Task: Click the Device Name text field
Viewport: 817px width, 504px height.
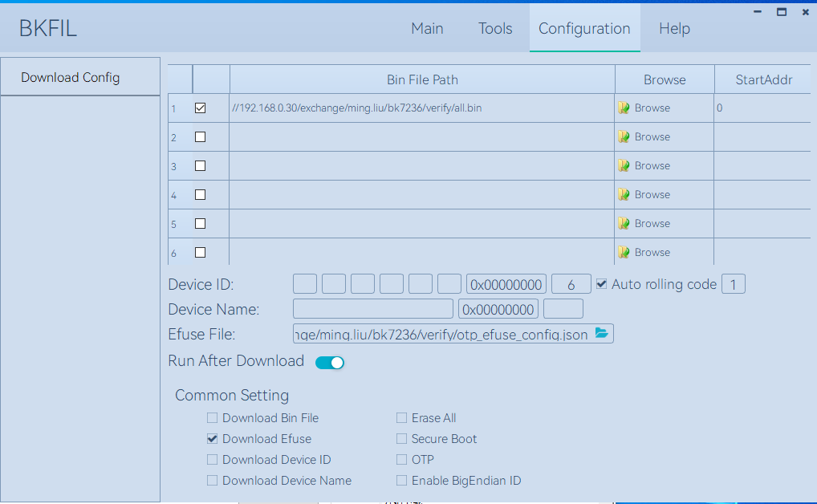Action: click(x=372, y=309)
